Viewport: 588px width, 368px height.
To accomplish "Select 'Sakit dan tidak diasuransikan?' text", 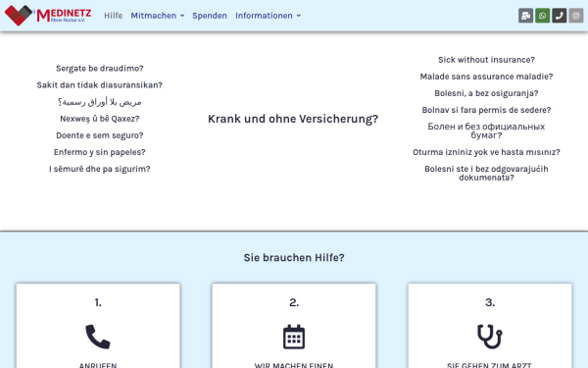I will point(100,85).
